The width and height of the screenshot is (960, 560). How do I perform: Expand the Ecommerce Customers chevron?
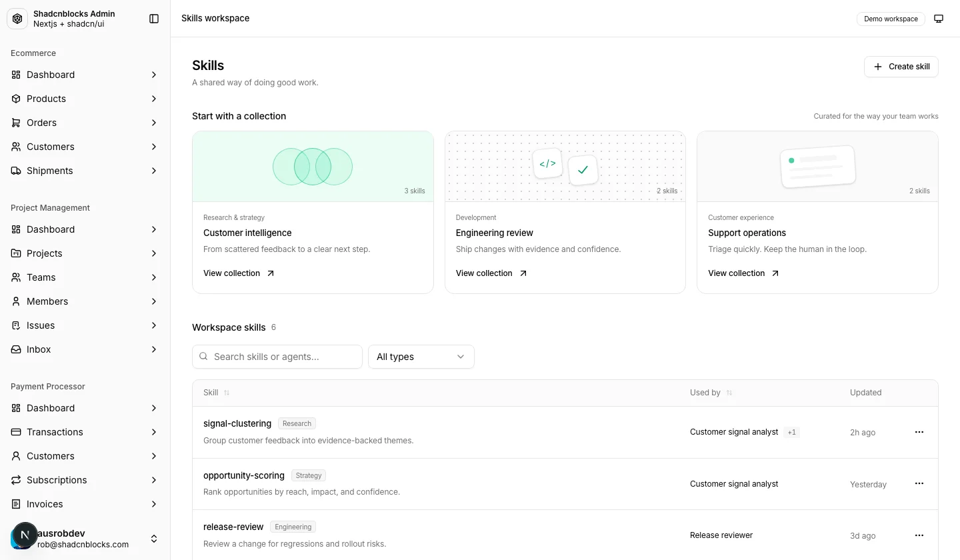tap(154, 147)
